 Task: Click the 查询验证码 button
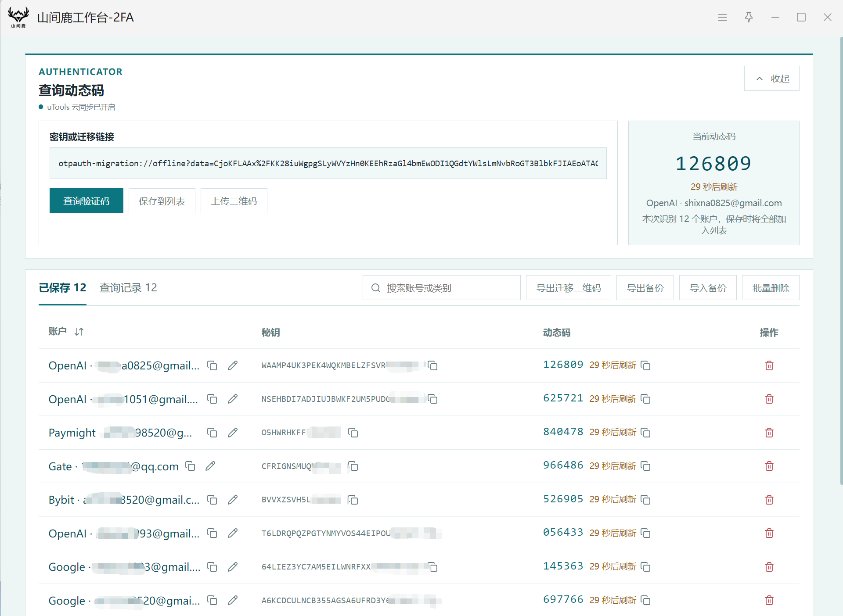click(x=86, y=201)
